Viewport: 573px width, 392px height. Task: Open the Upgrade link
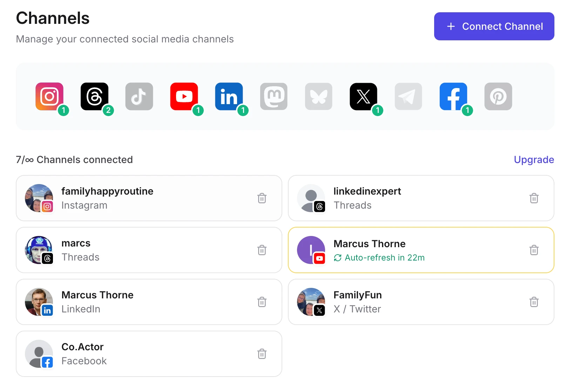(534, 160)
